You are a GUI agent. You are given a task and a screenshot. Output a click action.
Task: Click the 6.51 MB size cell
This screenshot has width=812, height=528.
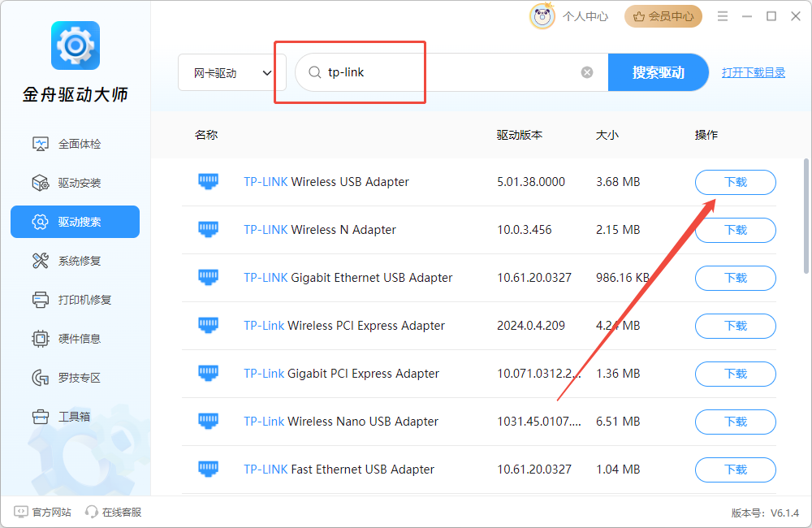[x=618, y=422]
